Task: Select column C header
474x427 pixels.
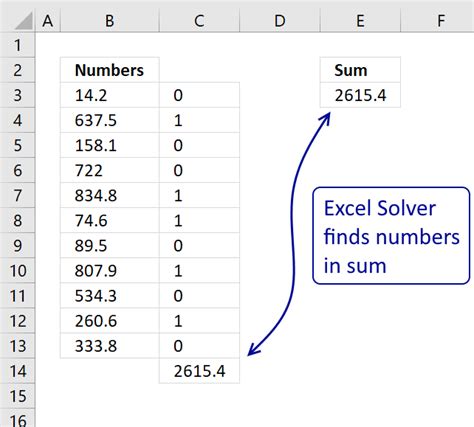Action: pos(199,21)
